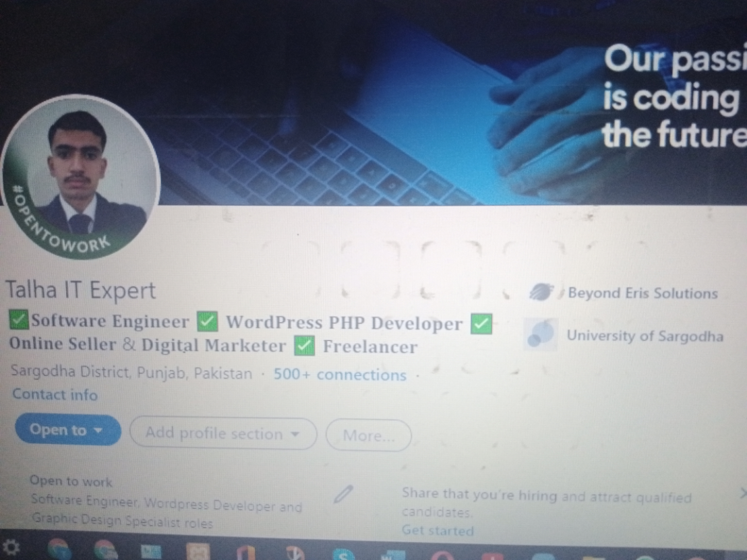Expand Add profile section dropdown

[223, 433]
